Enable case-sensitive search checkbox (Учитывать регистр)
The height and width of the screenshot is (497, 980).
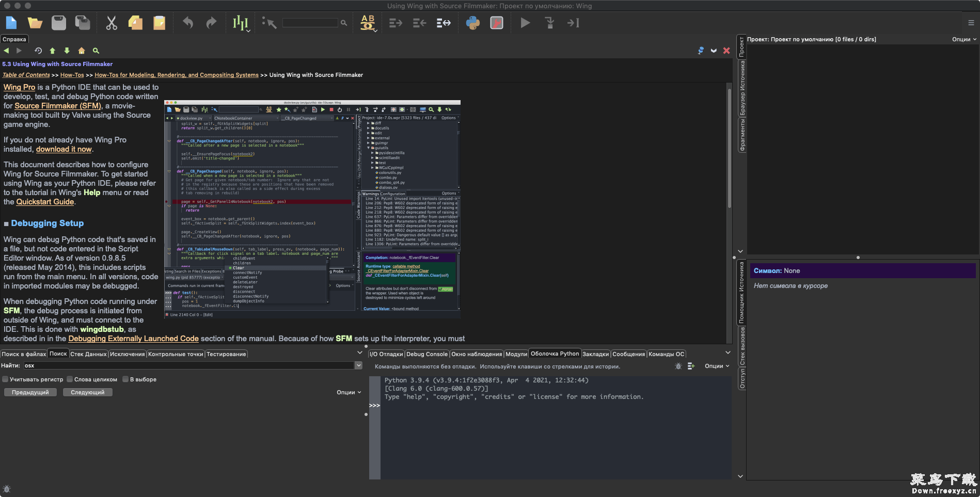5,379
